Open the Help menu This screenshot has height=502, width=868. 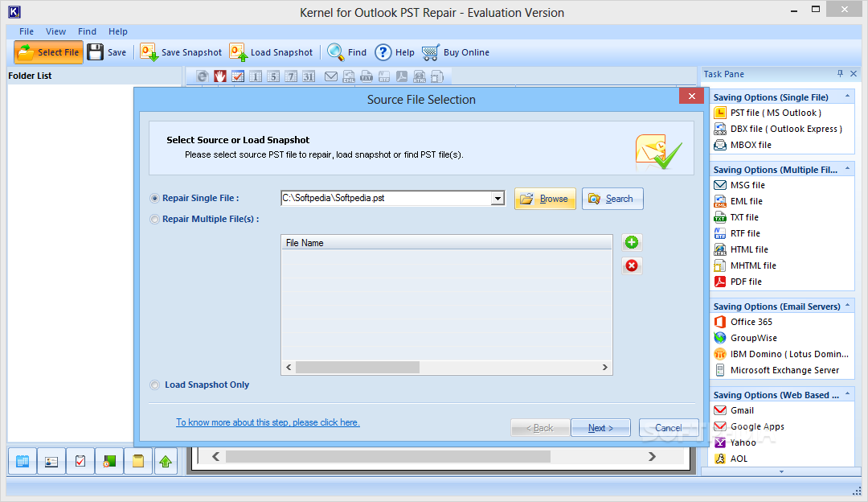tap(118, 31)
